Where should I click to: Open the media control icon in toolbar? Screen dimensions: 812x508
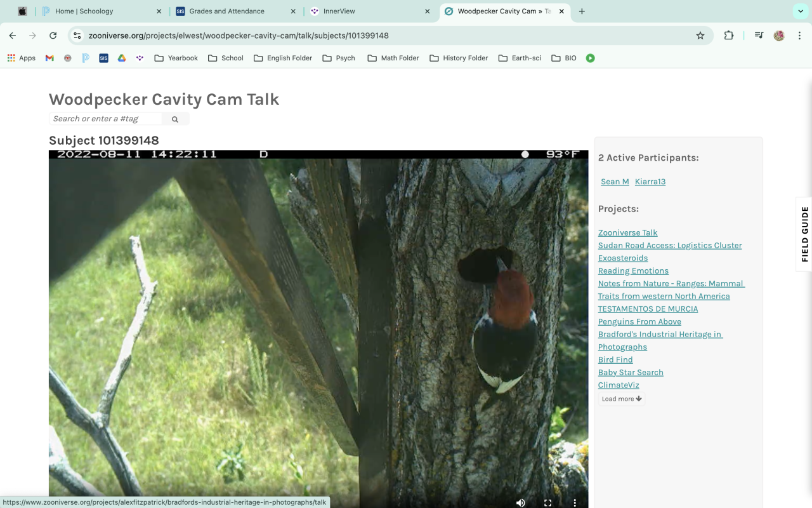coord(759,36)
